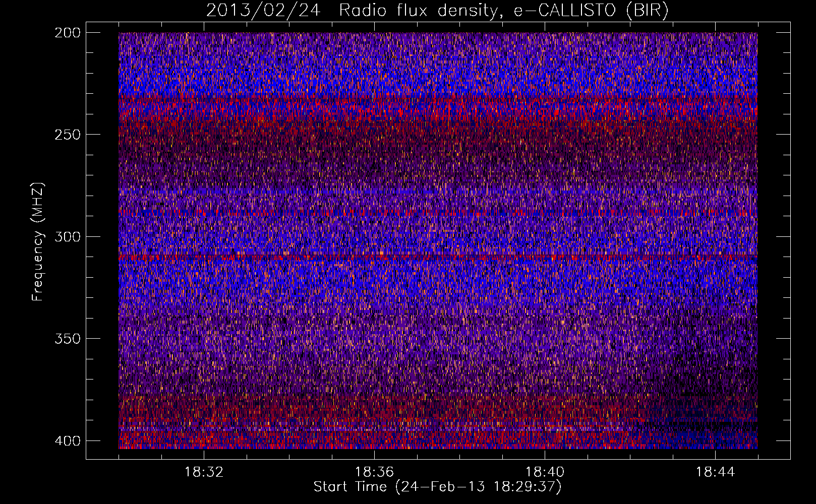Click the 'Start Time (24-Feb-13 18:29:37)' label
This screenshot has width=816, height=504.
tap(437, 487)
